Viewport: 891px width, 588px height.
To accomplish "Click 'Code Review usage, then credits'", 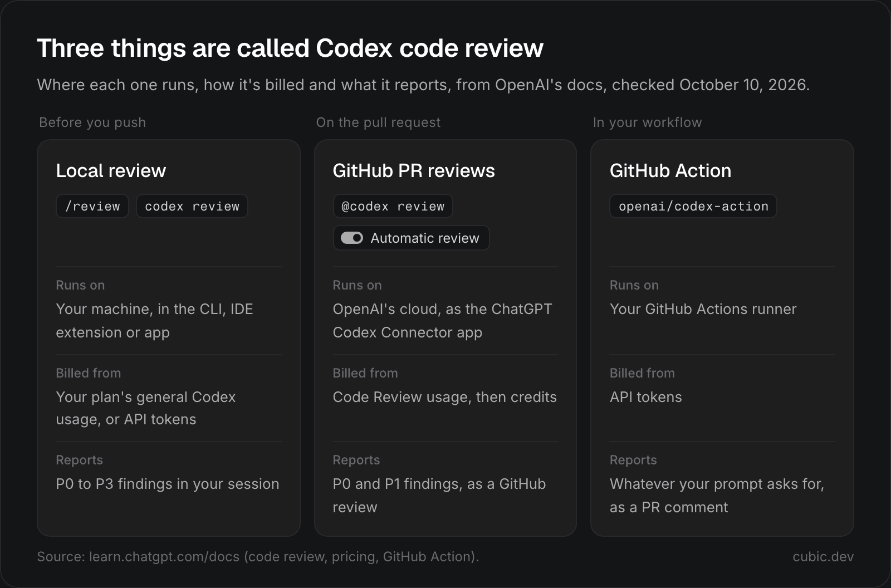I will [x=444, y=397].
